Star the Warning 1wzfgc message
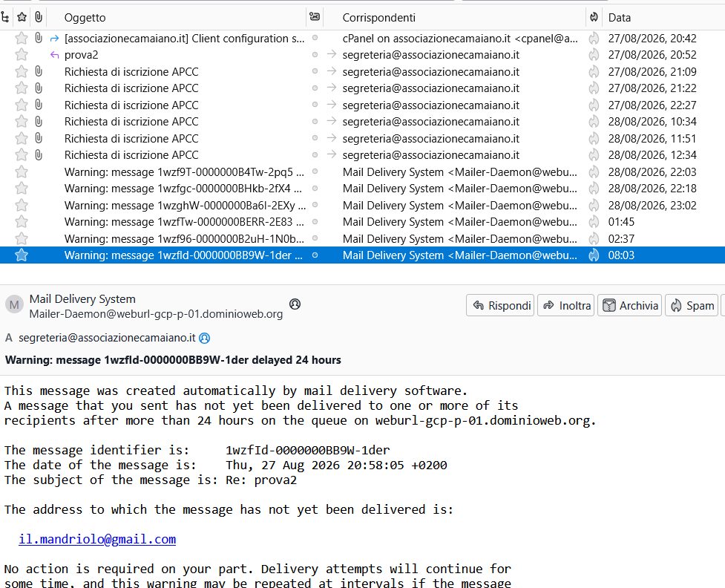Screen dimensions: 725x588 tap(22, 189)
